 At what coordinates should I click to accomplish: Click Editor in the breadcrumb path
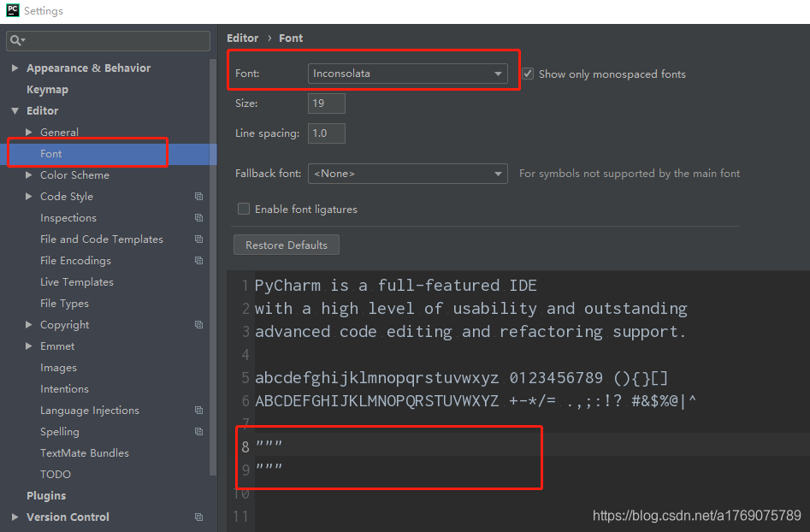point(242,38)
